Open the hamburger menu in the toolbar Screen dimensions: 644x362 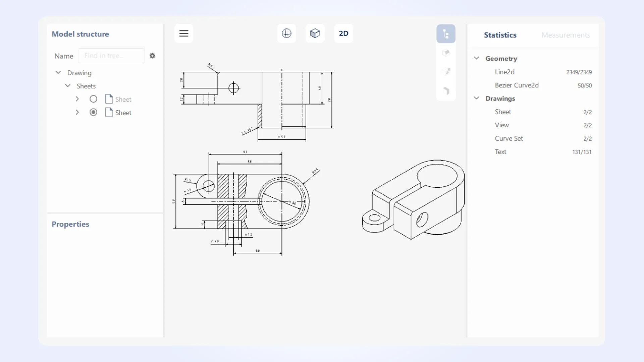pyautogui.click(x=183, y=33)
